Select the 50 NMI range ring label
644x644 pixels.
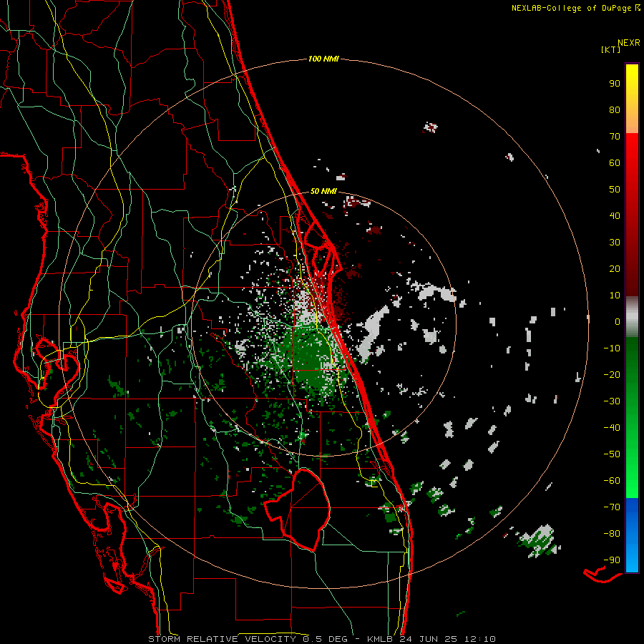pos(323,191)
